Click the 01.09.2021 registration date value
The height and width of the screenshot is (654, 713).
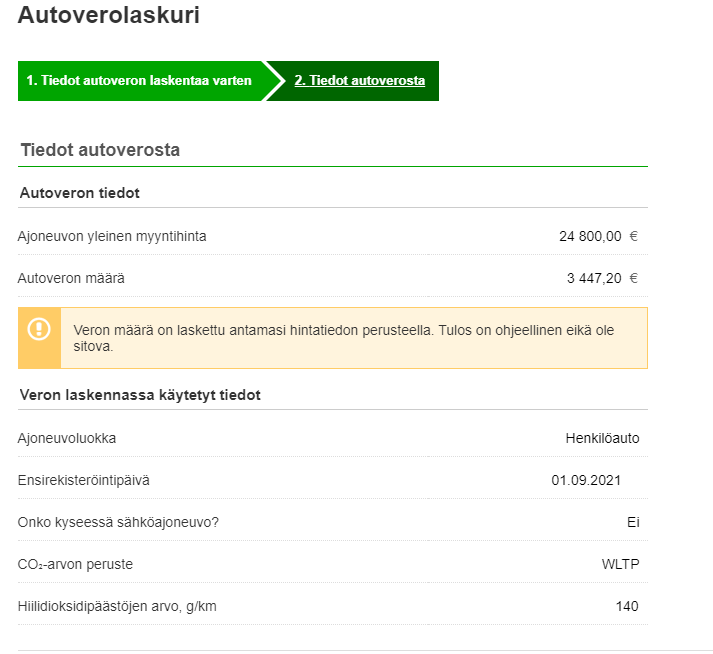586,480
